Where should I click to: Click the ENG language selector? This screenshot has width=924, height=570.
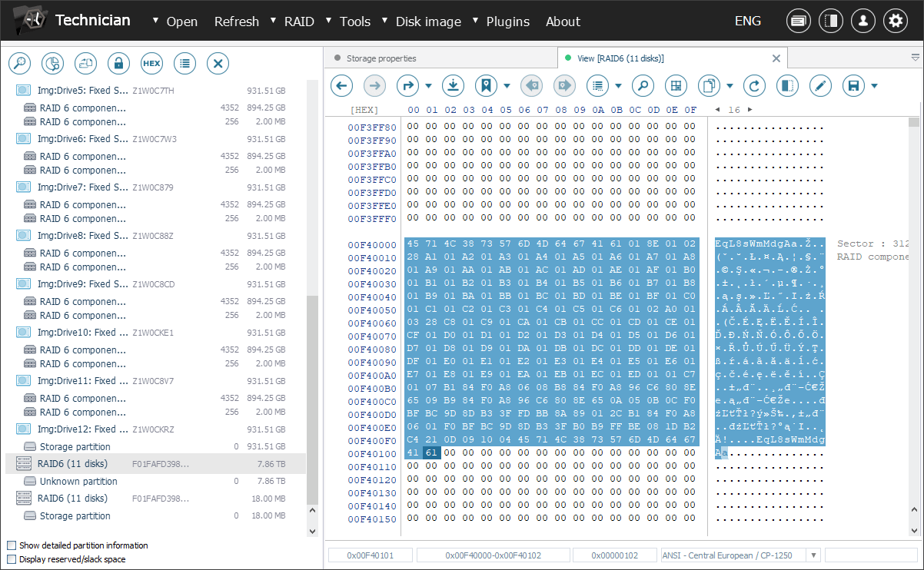click(x=747, y=22)
